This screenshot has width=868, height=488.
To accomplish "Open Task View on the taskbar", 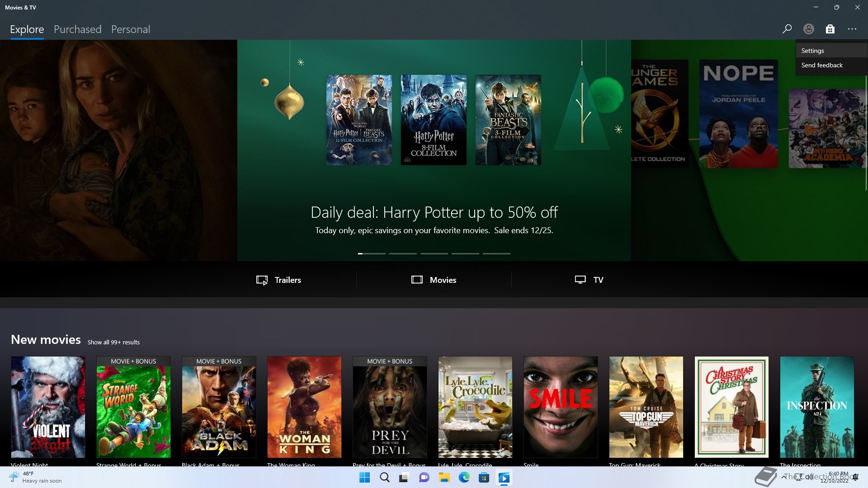I will [x=404, y=478].
